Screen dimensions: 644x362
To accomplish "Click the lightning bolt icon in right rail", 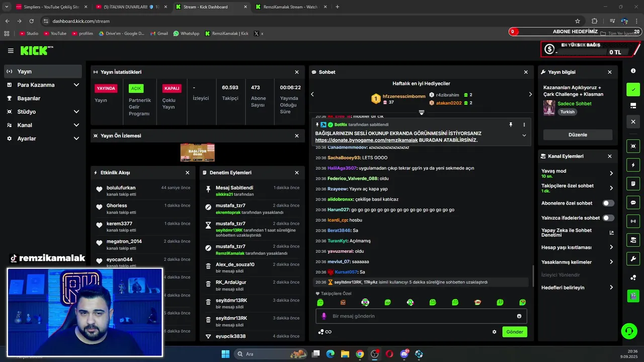I will [x=633, y=165].
